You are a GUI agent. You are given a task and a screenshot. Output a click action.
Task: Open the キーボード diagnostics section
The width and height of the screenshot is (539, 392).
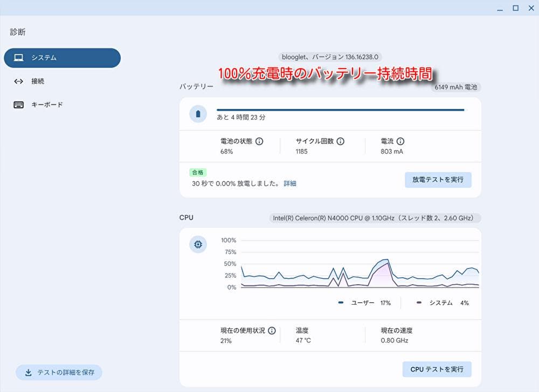[x=47, y=105]
